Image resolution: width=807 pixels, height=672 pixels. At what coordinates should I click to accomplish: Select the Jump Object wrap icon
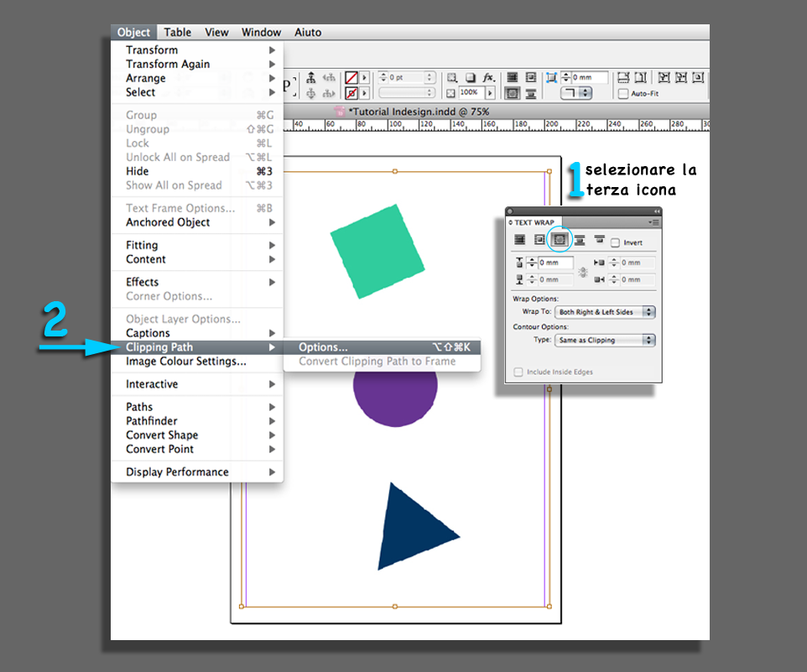(579, 239)
